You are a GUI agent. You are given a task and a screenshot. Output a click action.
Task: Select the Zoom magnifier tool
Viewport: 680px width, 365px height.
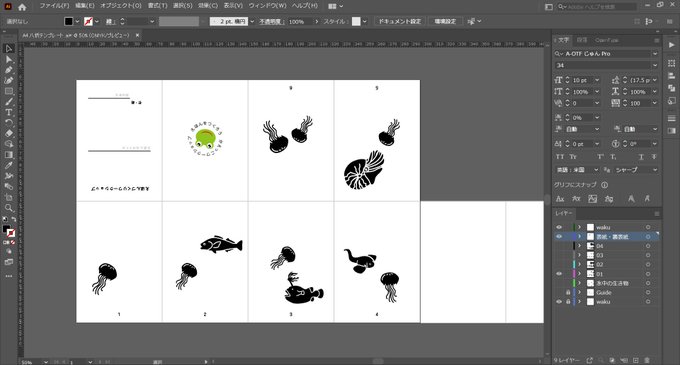(x=9, y=208)
